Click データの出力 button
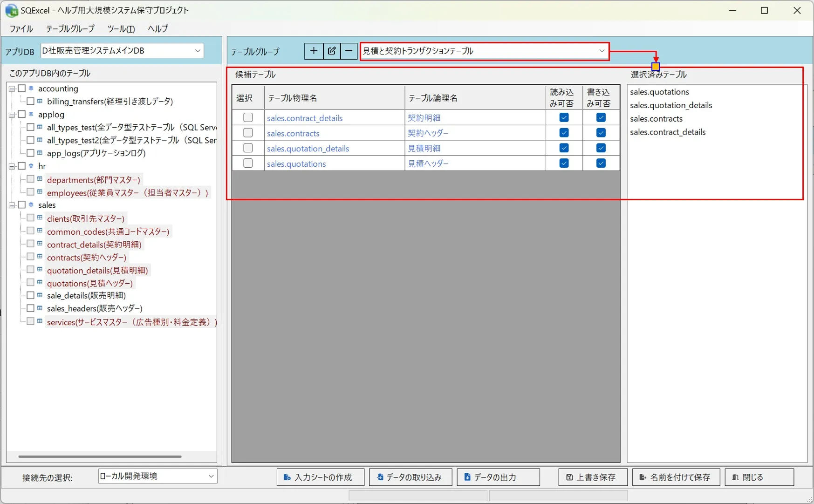 (498, 477)
